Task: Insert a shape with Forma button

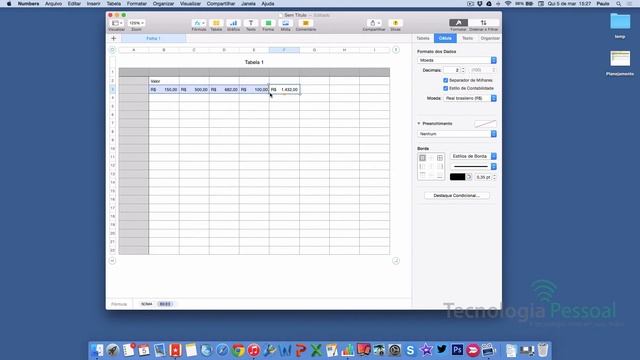Action: 268,23
